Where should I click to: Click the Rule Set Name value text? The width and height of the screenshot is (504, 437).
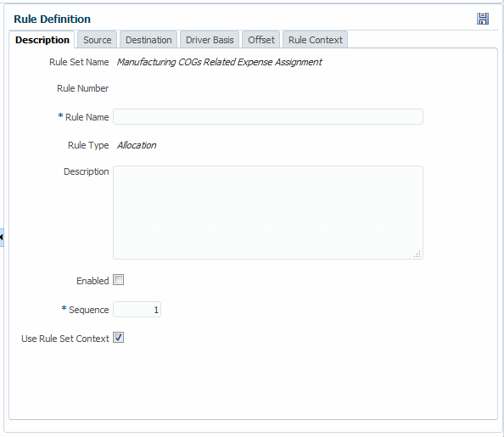[x=219, y=62]
